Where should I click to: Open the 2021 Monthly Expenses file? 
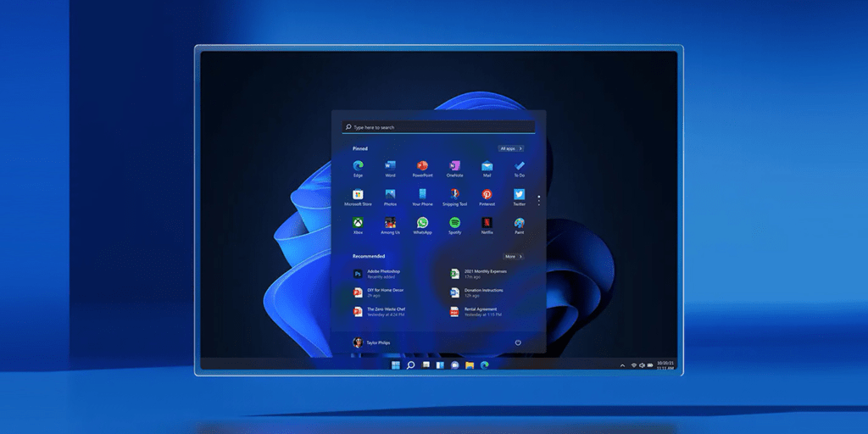point(478,274)
